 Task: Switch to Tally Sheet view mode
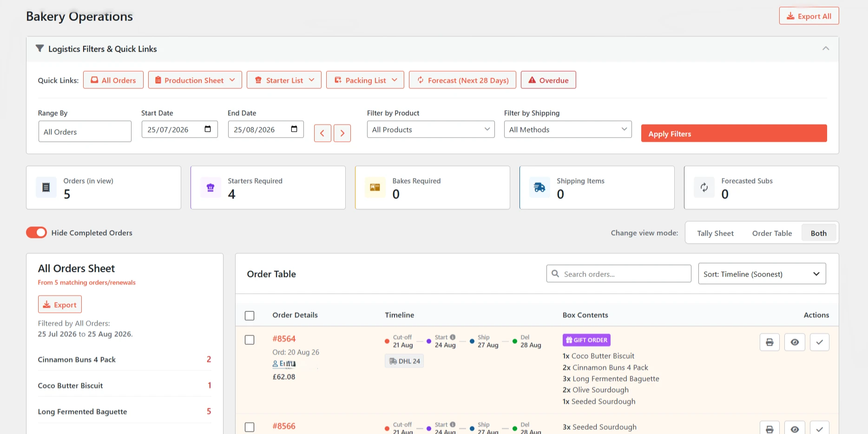click(715, 233)
